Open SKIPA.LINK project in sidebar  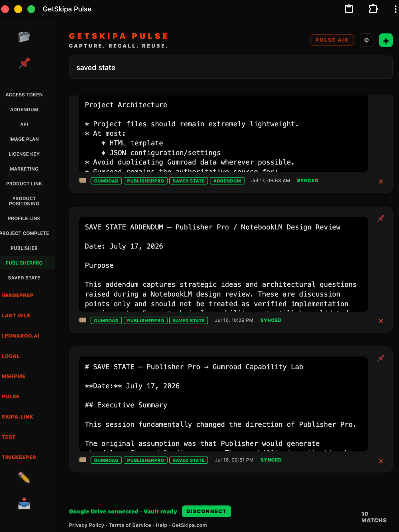click(x=17, y=417)
